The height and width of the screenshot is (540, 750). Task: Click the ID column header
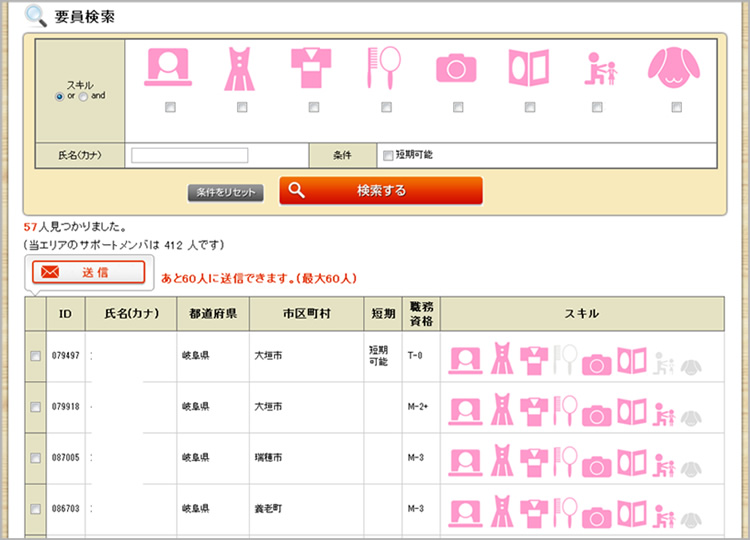[x=66, y=314]
